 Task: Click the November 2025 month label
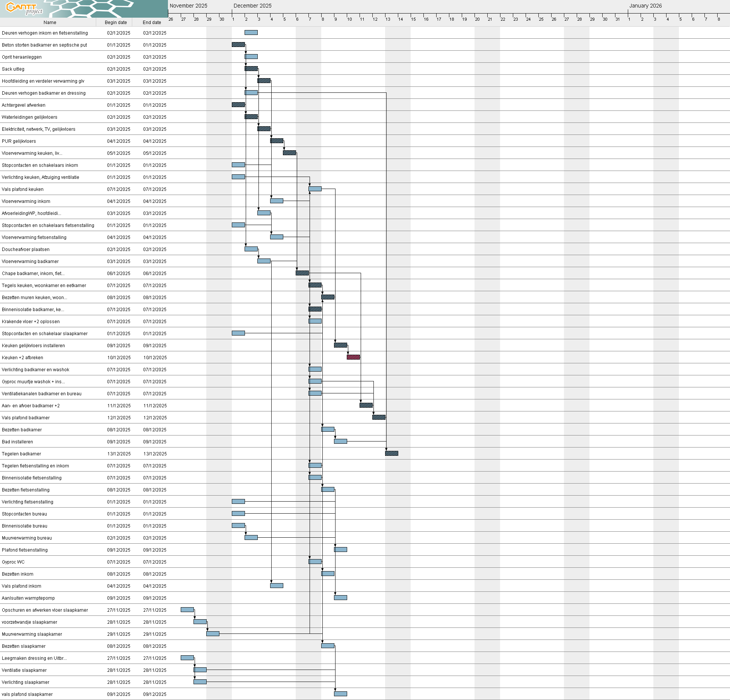click(188, 6)
